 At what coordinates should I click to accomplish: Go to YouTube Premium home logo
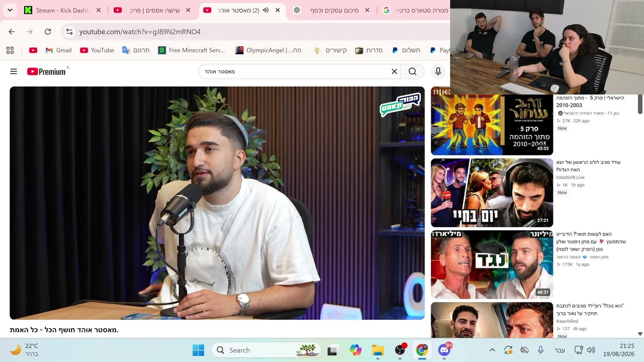pyautogui.click(x=46, y=71)
